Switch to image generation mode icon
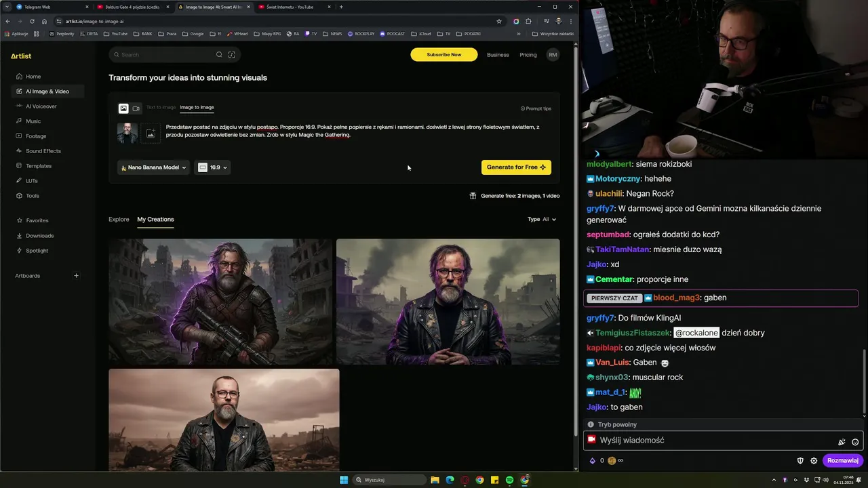This screenshot has height=488, width=868. click(123, 108)
